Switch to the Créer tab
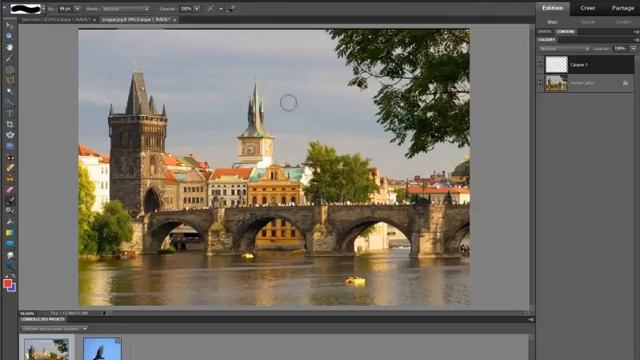 (587, 8)
